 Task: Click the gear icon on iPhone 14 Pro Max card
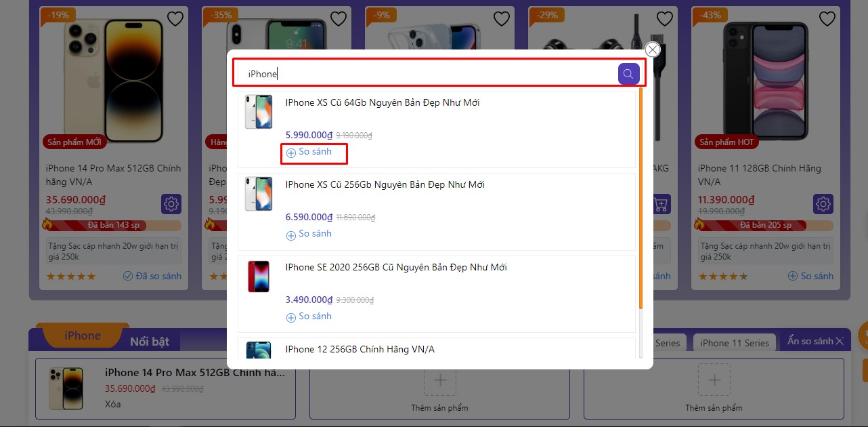[171, 203]
